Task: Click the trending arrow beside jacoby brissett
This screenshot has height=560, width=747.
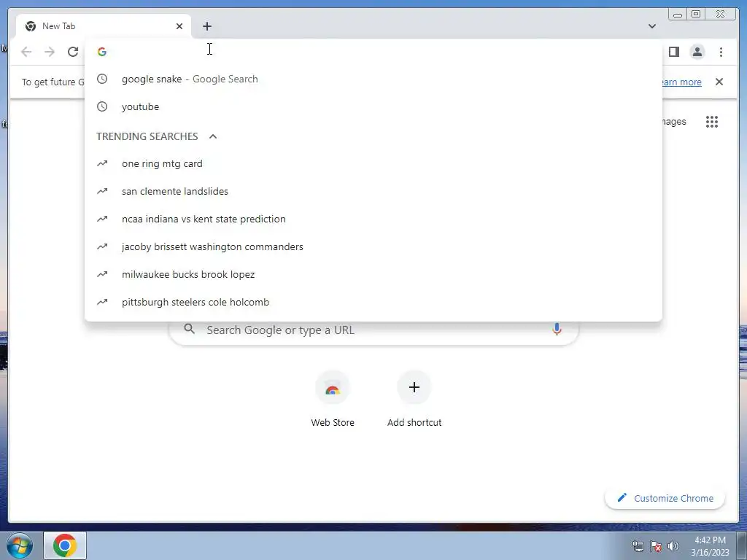Action: [102, 246]
